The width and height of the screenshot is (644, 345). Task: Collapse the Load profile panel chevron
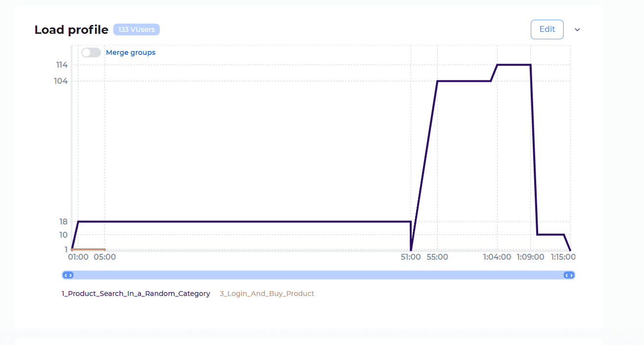point(577,30)
